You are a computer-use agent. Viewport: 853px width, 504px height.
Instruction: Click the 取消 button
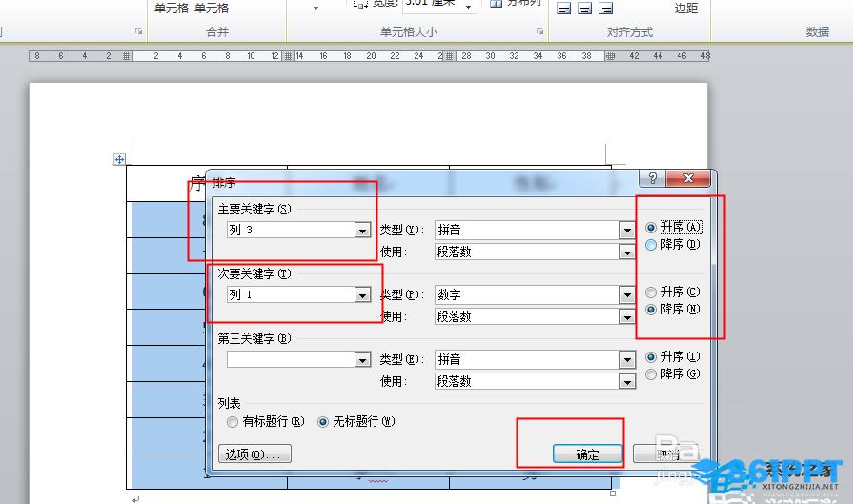point(666,454)
